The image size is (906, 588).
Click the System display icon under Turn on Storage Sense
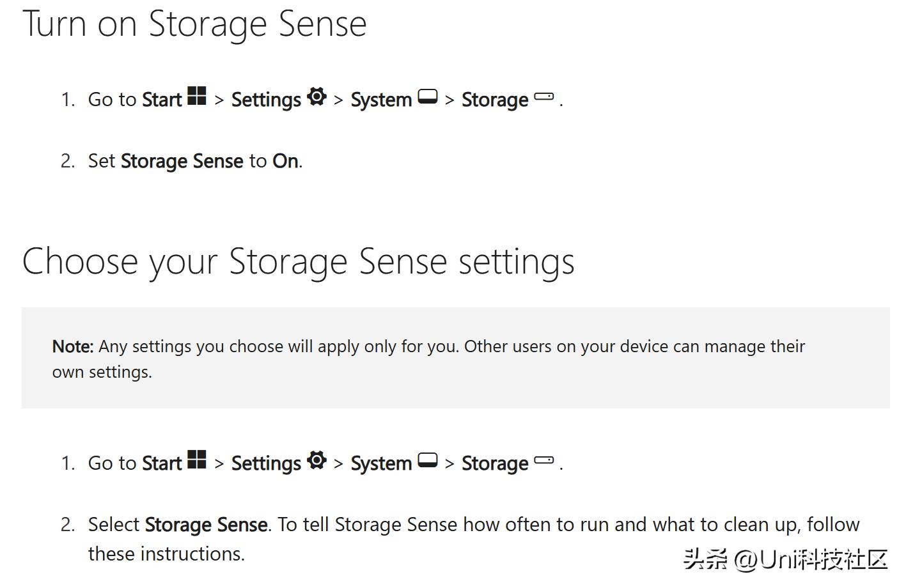(428, 97)
